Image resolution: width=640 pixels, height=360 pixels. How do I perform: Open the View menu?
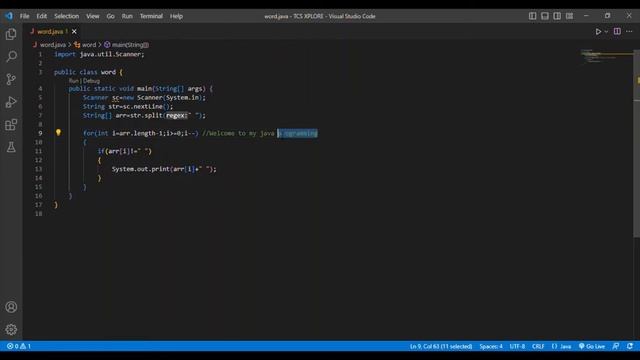[x=93, y=16]
